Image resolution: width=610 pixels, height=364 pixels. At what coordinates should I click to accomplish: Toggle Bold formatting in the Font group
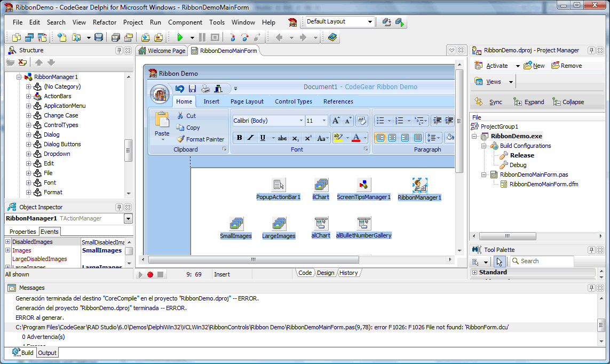pyautogui.click(x=239, y=138)
